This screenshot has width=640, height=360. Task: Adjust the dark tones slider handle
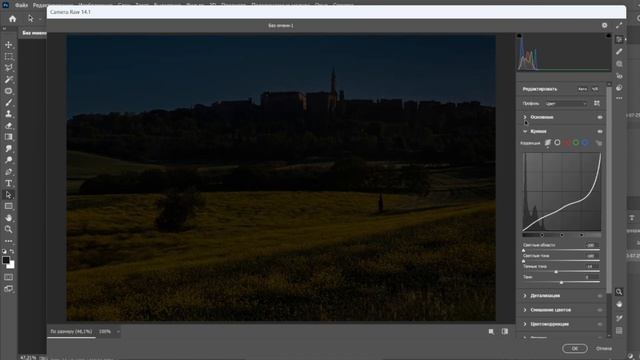tap(556, 271)
